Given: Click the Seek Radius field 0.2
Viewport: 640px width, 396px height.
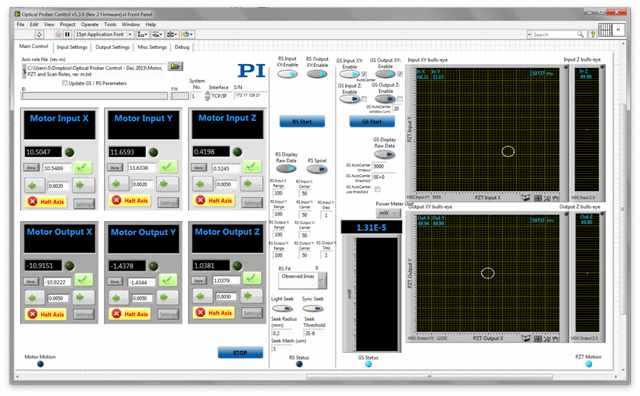Looking at the screenshot, I should point(281,333).
